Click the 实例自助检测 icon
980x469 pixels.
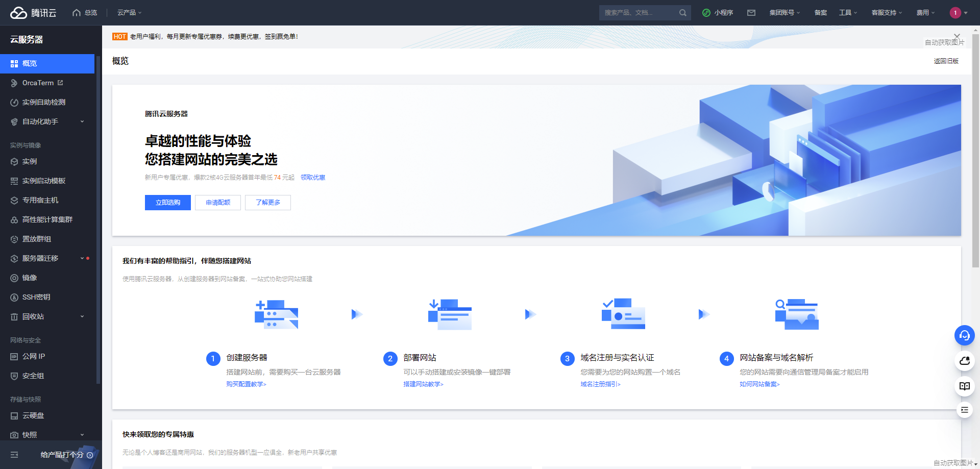click(x=14, y=103)
